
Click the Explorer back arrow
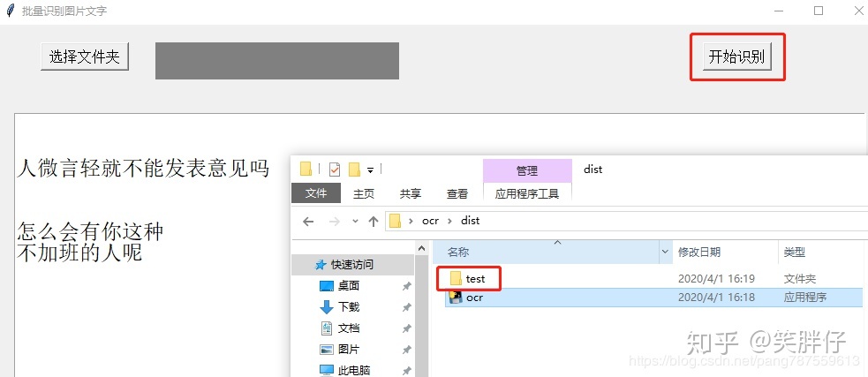308,222
